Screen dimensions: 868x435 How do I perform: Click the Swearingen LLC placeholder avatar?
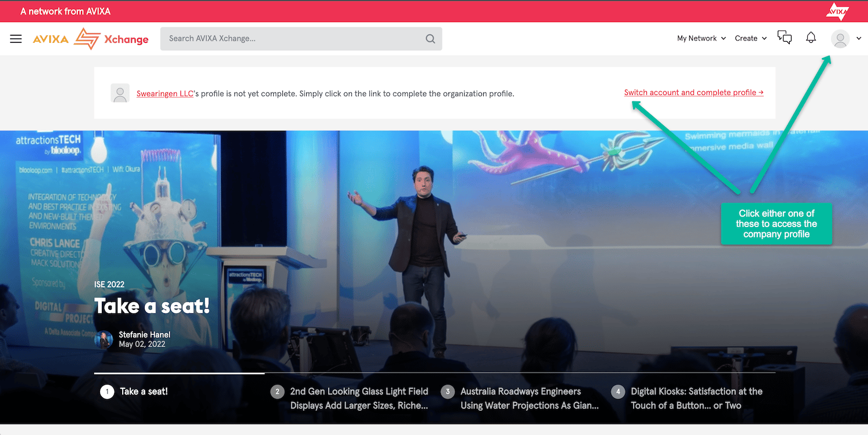pos(120,93)
